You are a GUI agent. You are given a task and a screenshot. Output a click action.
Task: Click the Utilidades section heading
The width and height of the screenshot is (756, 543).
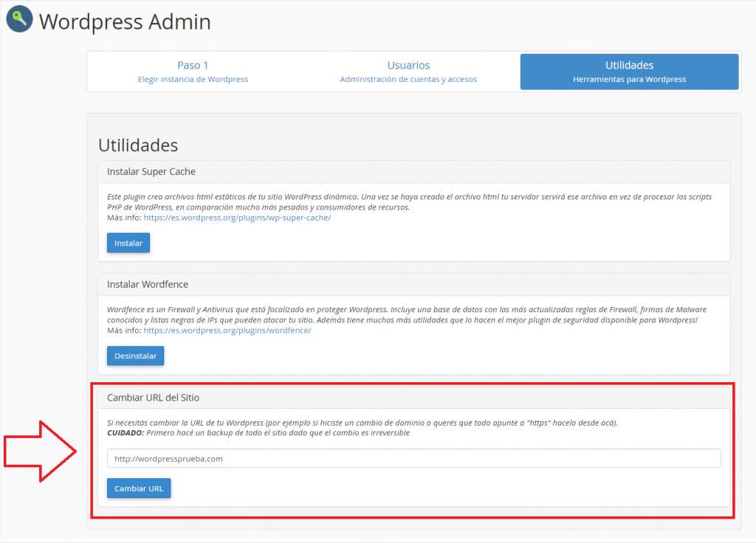138,145
